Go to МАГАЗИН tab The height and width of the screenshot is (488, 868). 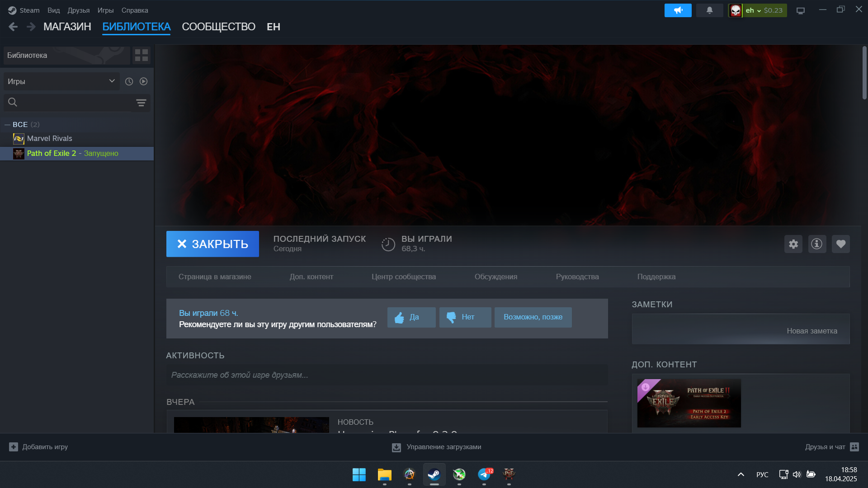pos(67,27)
